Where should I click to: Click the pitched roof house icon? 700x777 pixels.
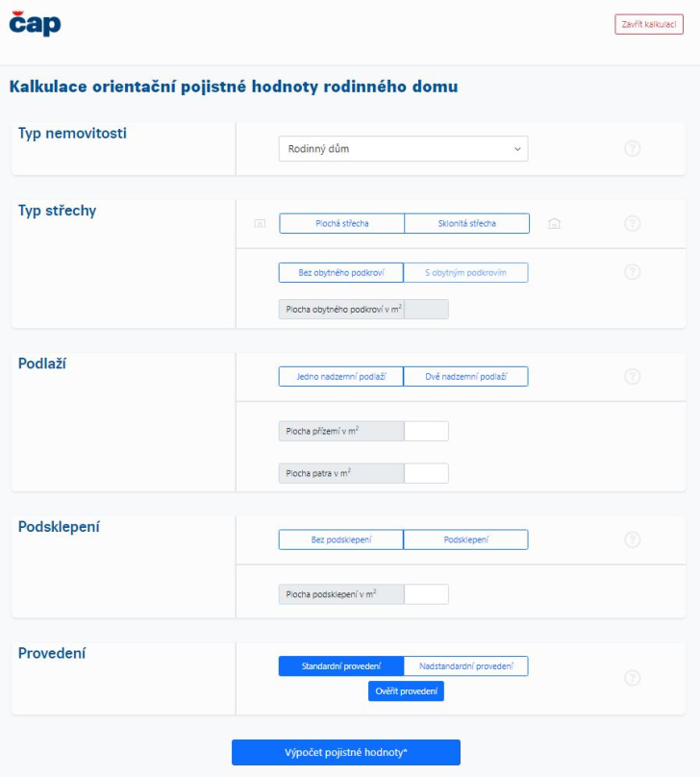point(554,223)
